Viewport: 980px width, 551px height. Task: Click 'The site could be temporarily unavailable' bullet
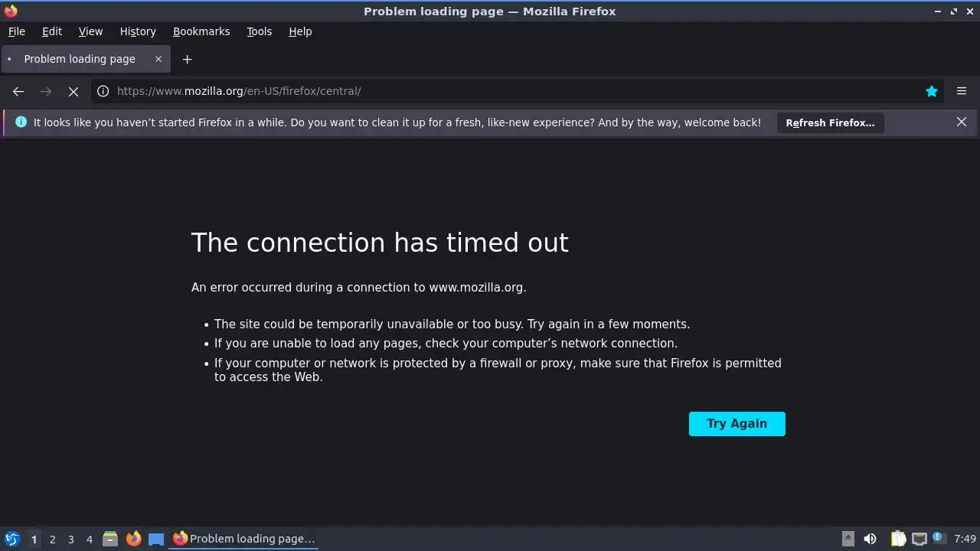pyautogui.click(x=452, y=324)
